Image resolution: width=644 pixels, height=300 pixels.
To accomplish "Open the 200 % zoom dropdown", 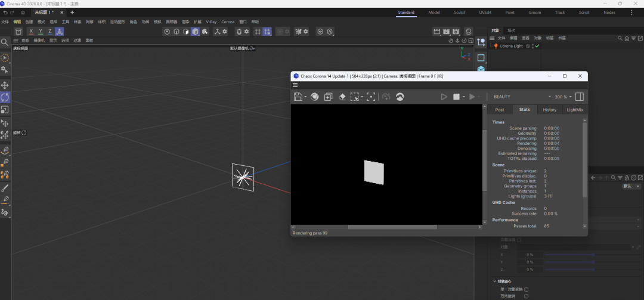I will (x=563, y=97).
